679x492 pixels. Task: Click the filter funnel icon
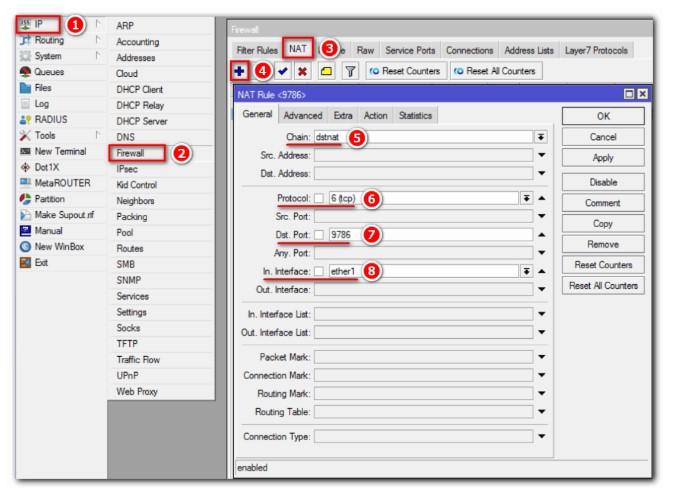[x=350, y=71]
